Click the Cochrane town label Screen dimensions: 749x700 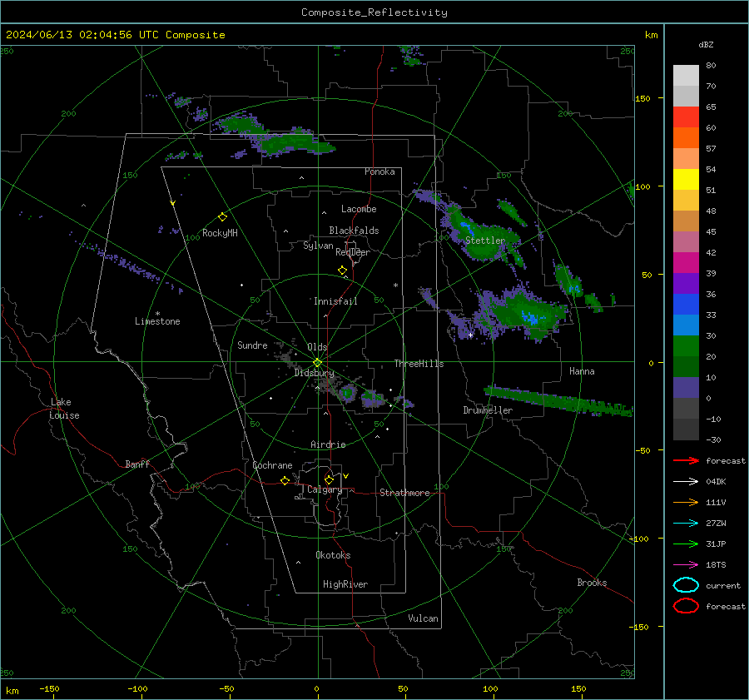click(272, 465)
